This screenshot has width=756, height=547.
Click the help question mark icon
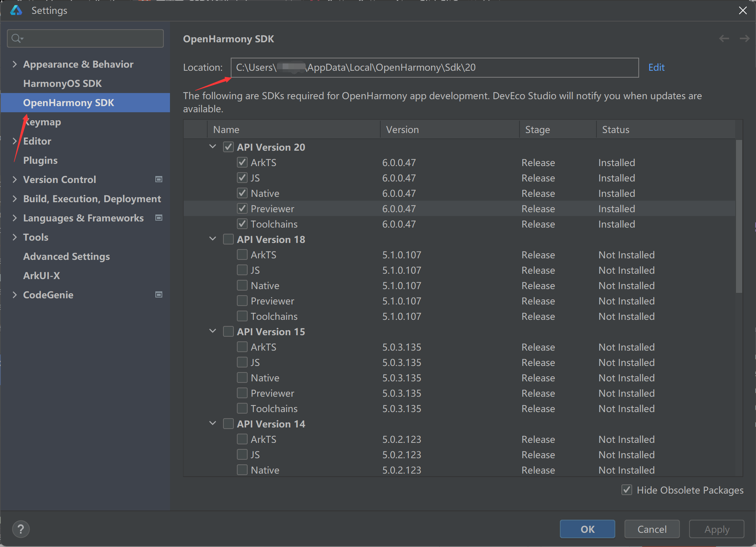pos(21,529)
